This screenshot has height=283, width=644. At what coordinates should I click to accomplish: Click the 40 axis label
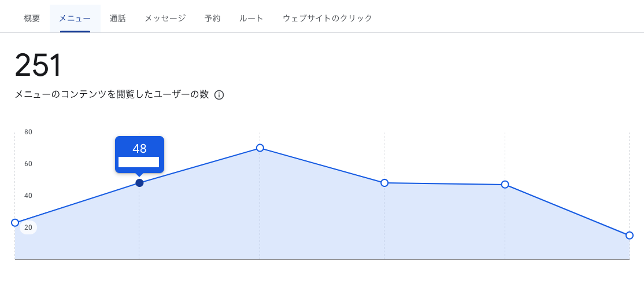pos(28,196)
